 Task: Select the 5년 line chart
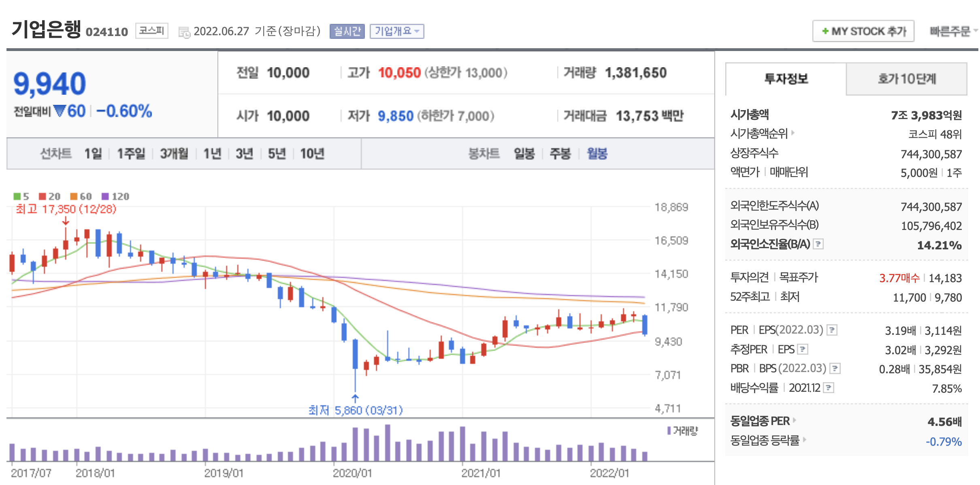pos(277,154)
